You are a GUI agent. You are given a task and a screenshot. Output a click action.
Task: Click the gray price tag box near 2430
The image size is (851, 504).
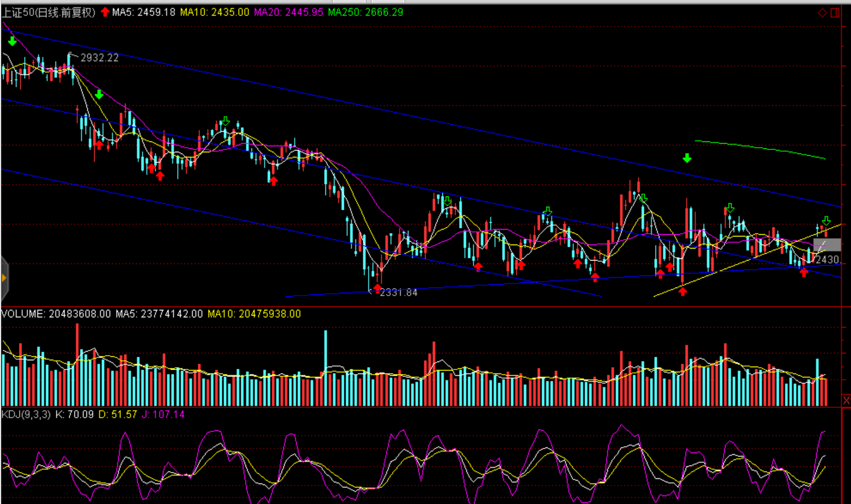(827, 245)
